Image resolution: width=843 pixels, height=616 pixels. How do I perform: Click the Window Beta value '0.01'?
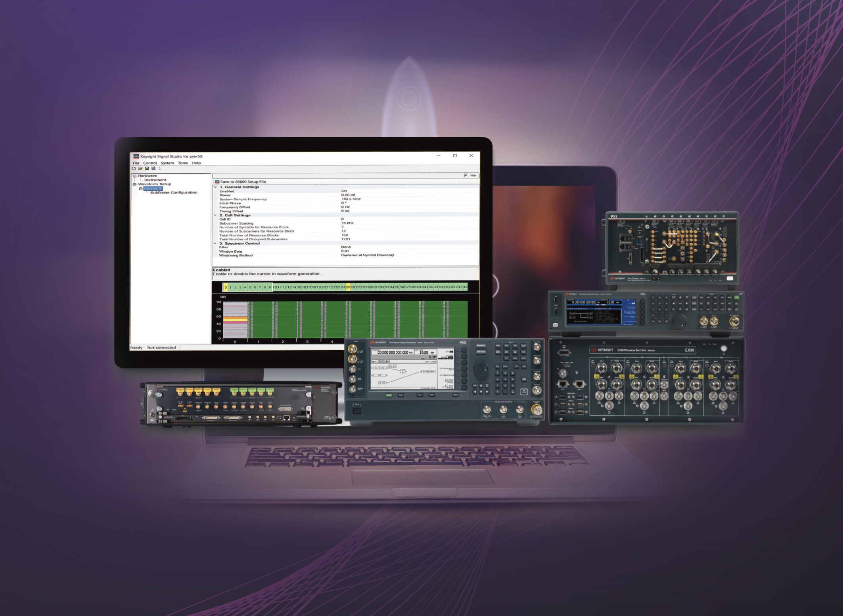click(x=345, y=251)
